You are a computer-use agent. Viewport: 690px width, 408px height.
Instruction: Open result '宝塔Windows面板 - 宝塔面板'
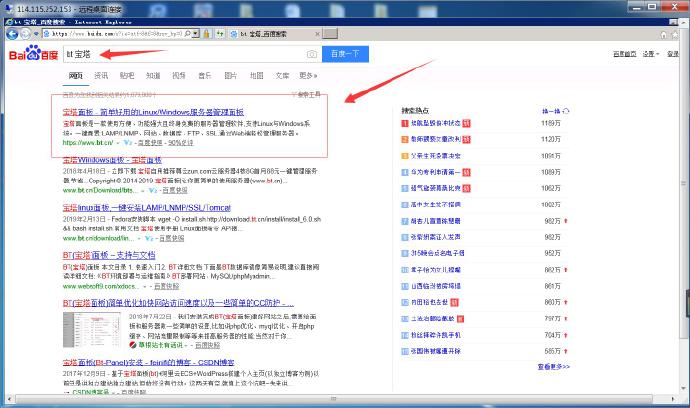[112, 160]
